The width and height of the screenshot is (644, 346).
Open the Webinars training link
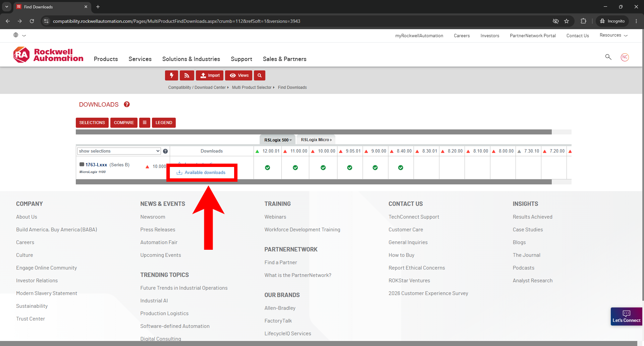[275, 217]
